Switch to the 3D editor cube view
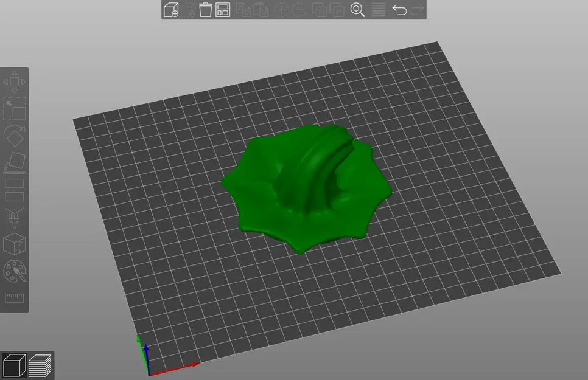Screen dimensions: 588x380 click(14, 365)
